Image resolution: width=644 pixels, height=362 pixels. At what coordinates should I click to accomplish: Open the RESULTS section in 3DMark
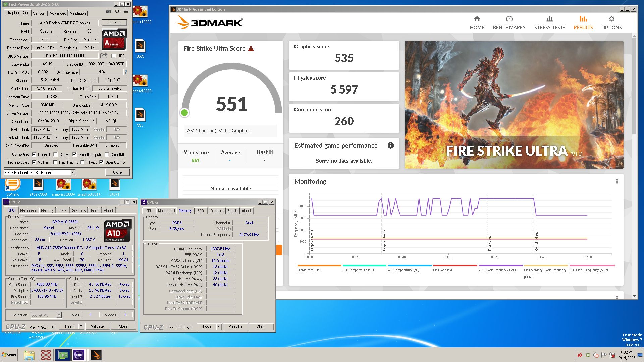[x=583, y=23]
